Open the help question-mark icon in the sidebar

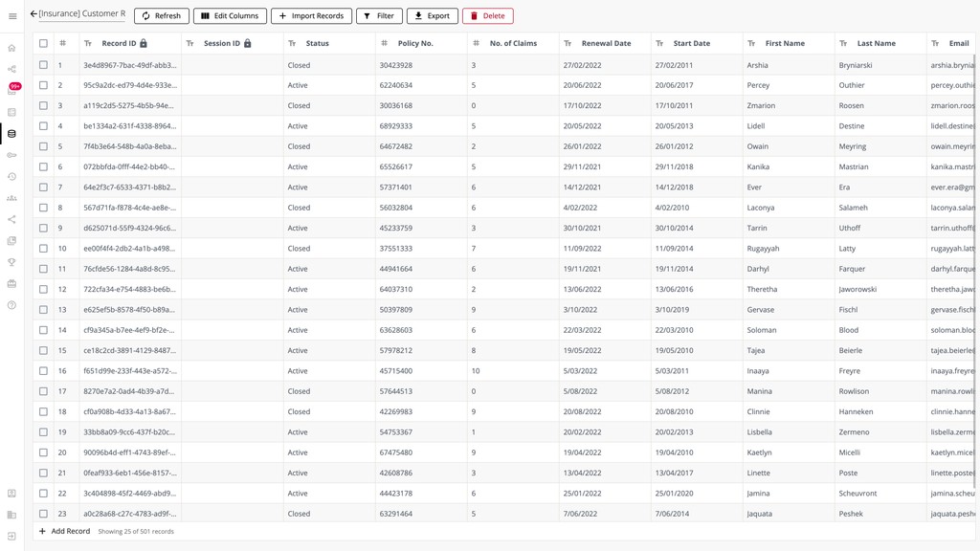(11, 305)
